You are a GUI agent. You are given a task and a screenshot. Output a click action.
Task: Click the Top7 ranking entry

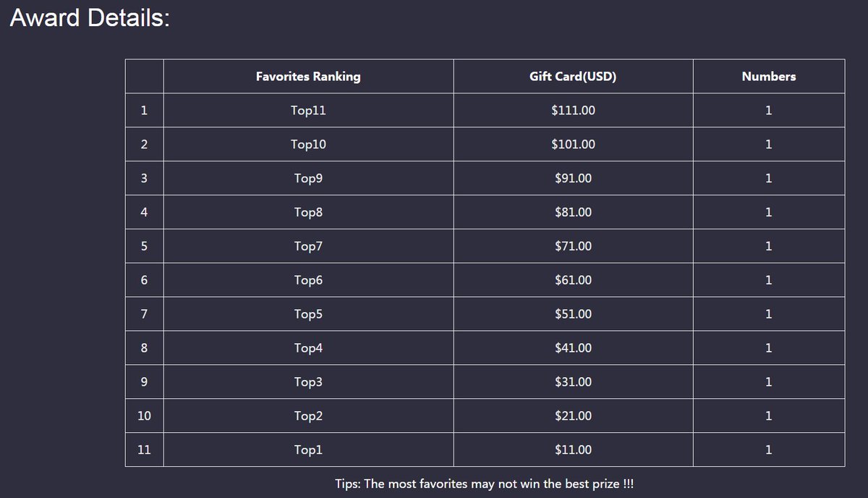click(308, 246)
